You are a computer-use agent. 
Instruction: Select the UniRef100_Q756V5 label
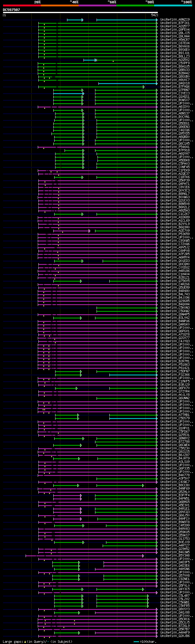(175, 281)
